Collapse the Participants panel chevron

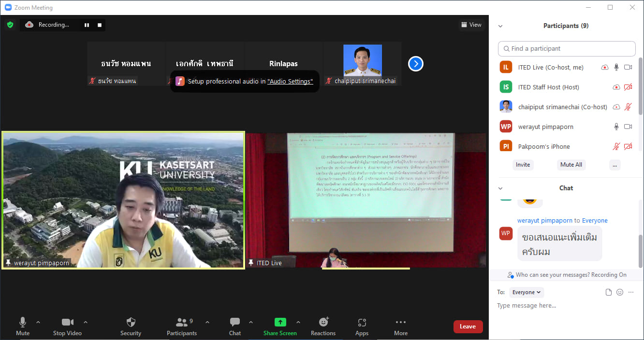[500, 26]
